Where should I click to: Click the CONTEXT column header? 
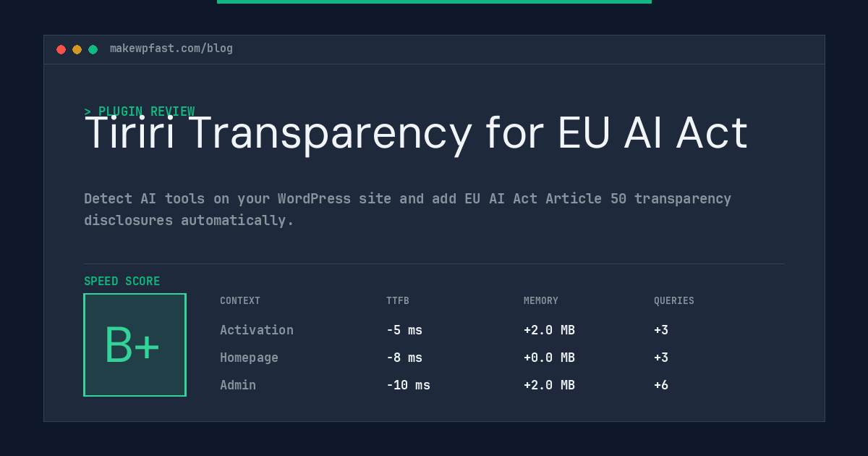240,301
